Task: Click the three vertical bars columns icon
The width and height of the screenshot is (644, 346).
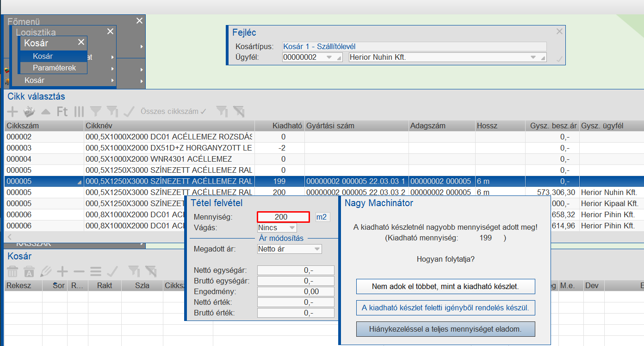Action: click(79, 112)
